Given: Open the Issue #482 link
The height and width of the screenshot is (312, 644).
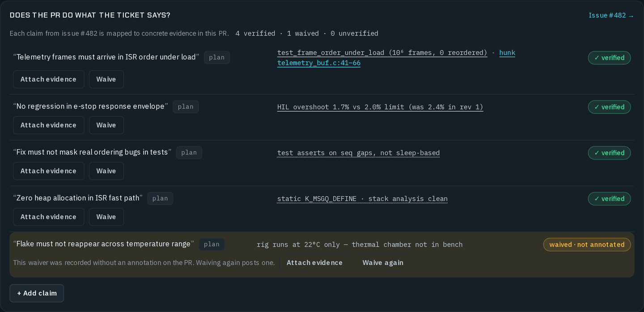Looking at the screenshot, I should coord(611,15).
